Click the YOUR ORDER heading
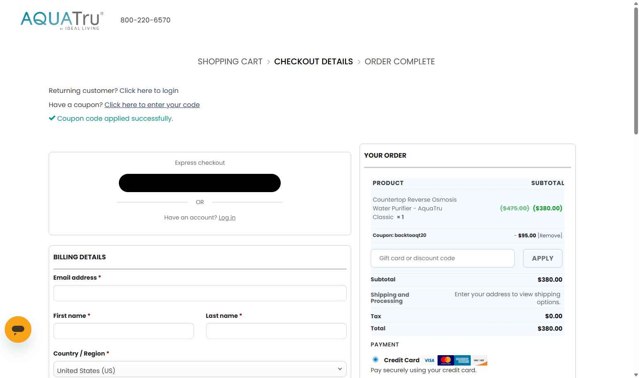This screenshot has height=378, width=639. 385,155
